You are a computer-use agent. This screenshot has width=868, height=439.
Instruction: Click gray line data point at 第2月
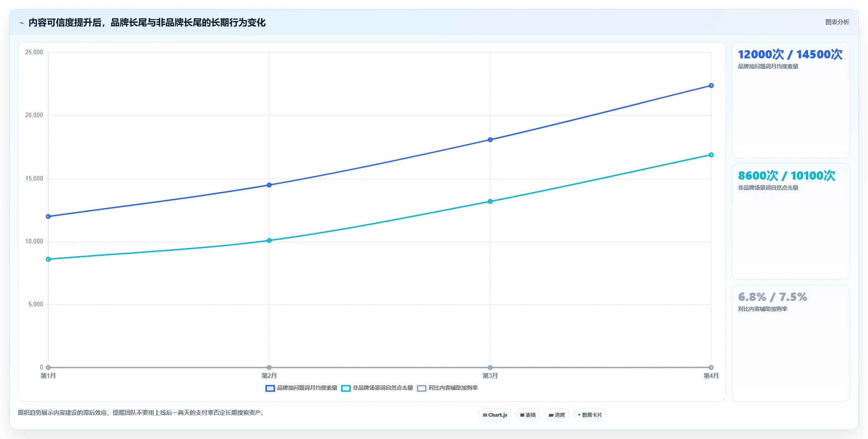[269, 367]
